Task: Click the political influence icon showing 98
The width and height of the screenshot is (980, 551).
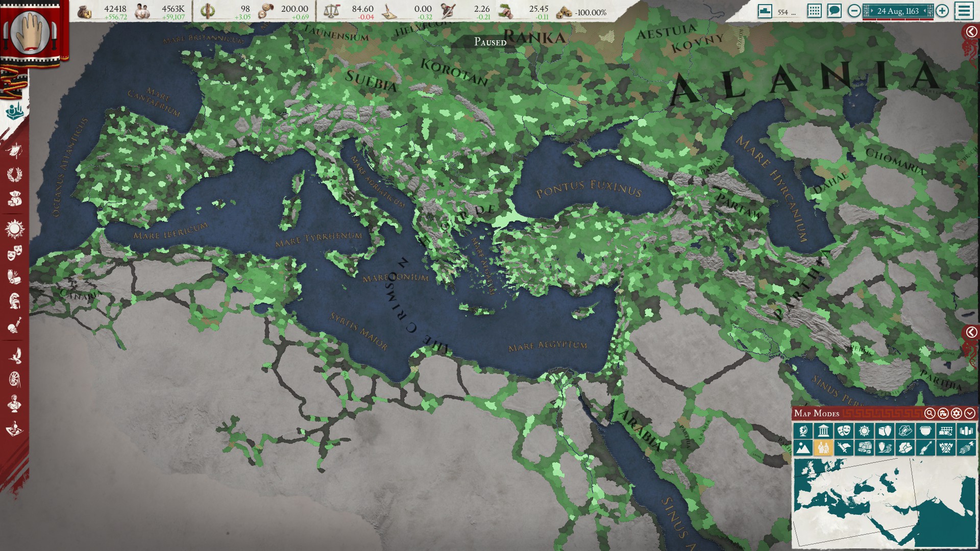Action: click(x=207, y=11)
